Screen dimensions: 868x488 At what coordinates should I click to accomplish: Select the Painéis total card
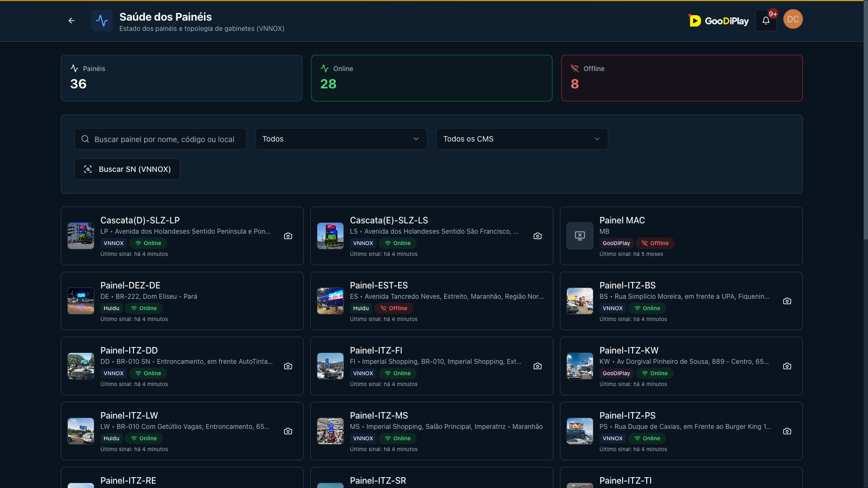point(182,78)
